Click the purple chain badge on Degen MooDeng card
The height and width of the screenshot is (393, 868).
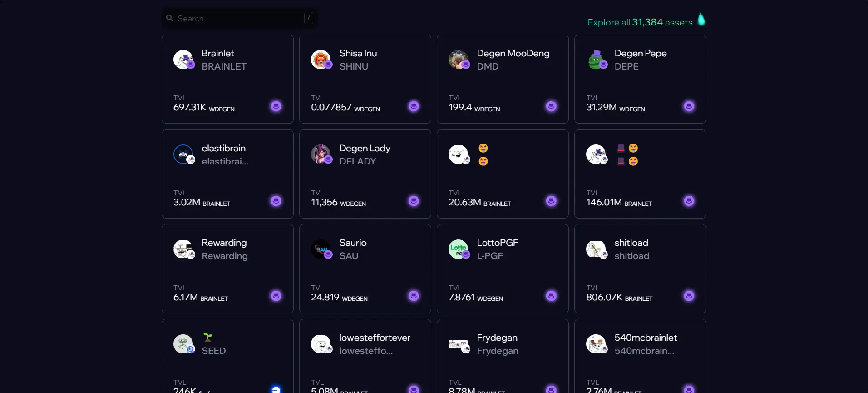click(551, 106)
